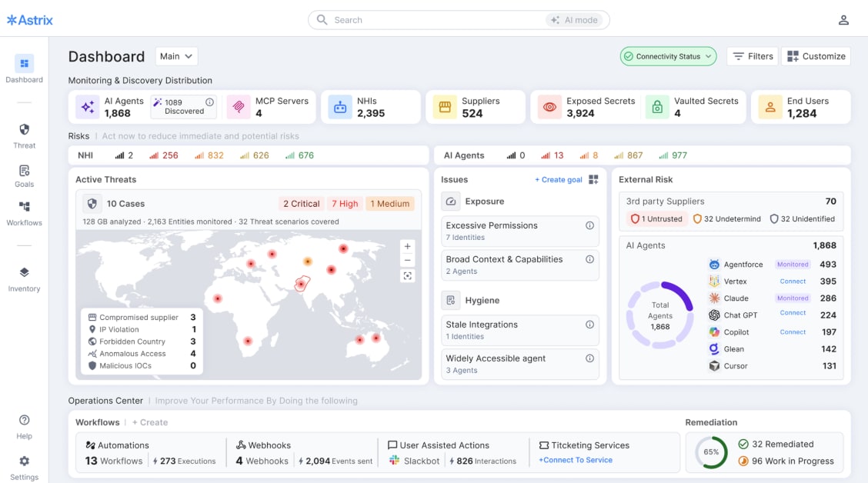Click the Anomalous Access legend row

[142, 354]
